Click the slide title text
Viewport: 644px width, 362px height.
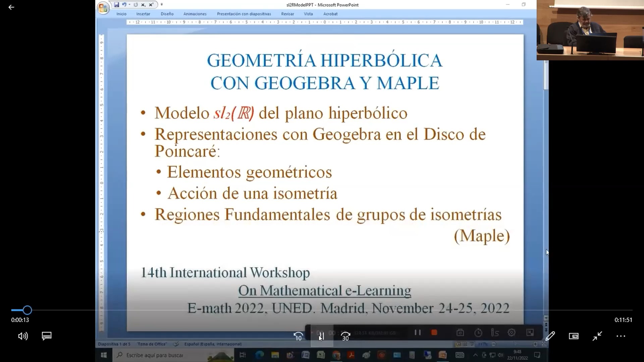point(325,72)
